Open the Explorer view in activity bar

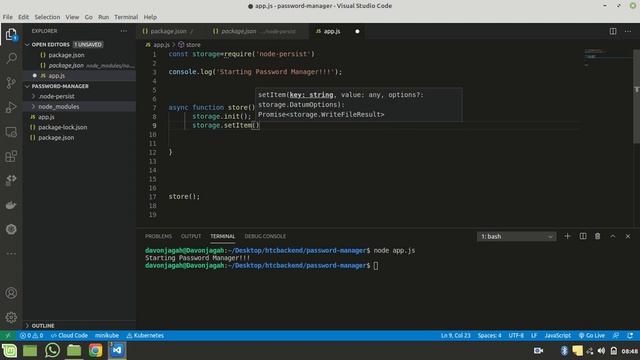click(x=11, y=34)
